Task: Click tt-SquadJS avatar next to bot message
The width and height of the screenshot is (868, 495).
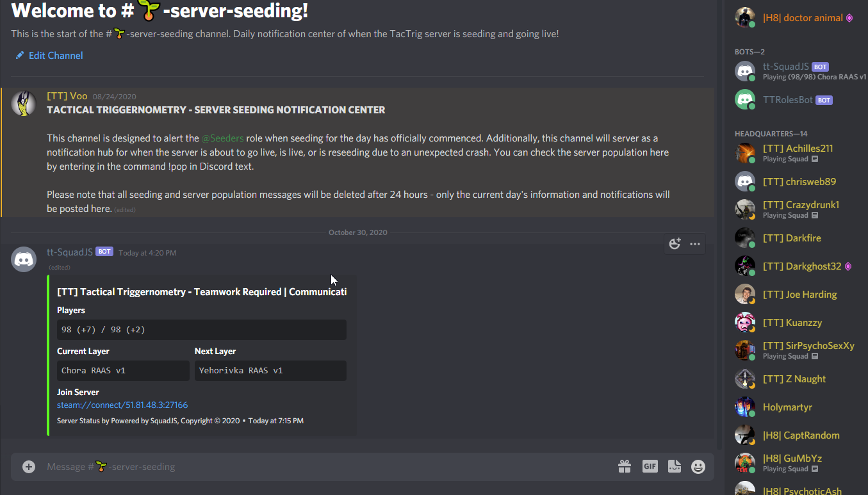Action: point(24,259)
